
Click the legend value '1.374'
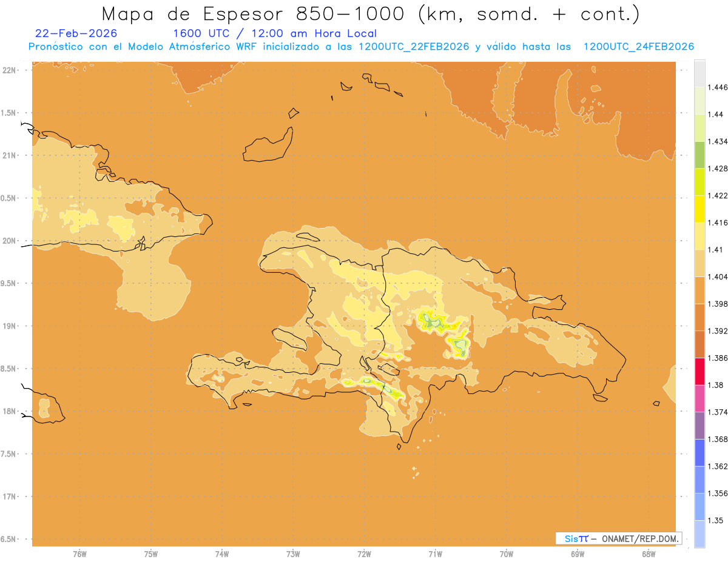(719, 412)
